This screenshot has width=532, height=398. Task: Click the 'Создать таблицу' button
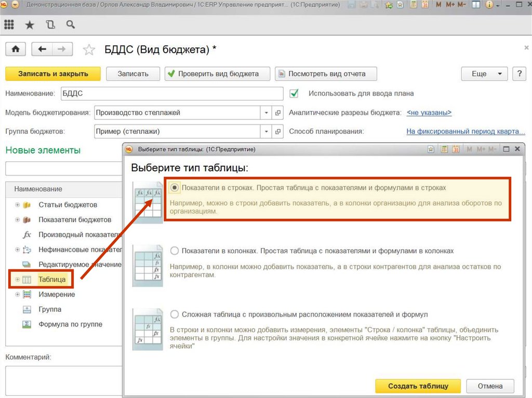click(418, 386)
